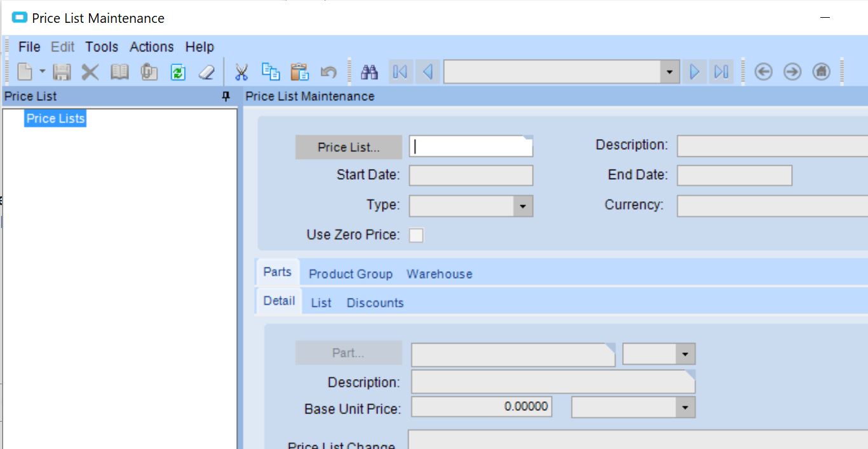
Task: Click the New document icon in toolbar
Action: click(x=24, y=72)
